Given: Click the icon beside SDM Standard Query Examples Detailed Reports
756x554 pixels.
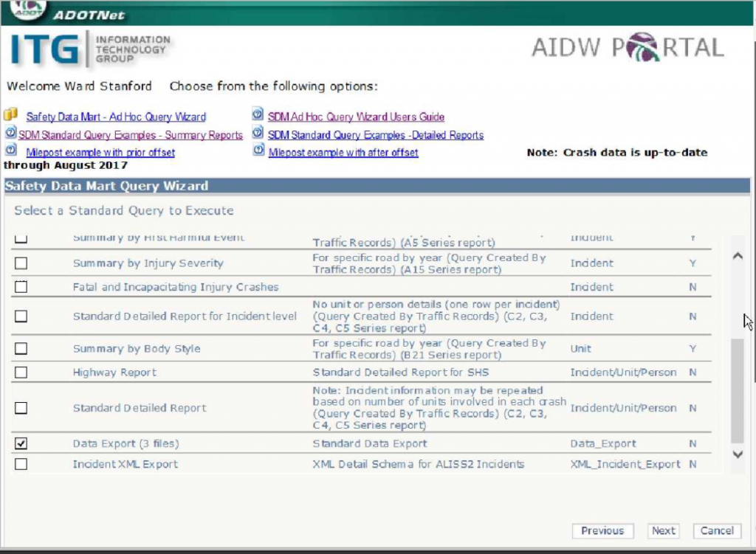Looking at the screenshot, I should point(257,134).
